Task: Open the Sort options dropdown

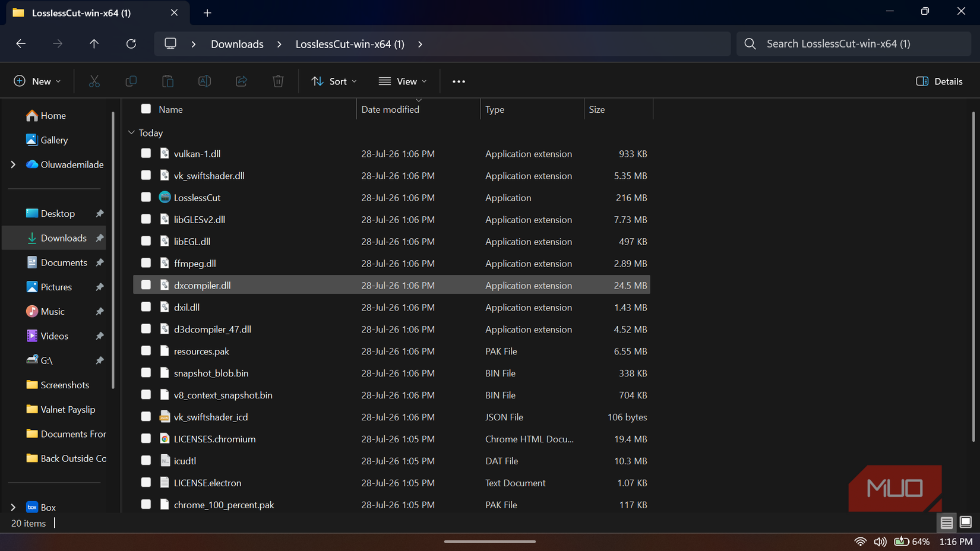Action: click(x=334, y=81)
